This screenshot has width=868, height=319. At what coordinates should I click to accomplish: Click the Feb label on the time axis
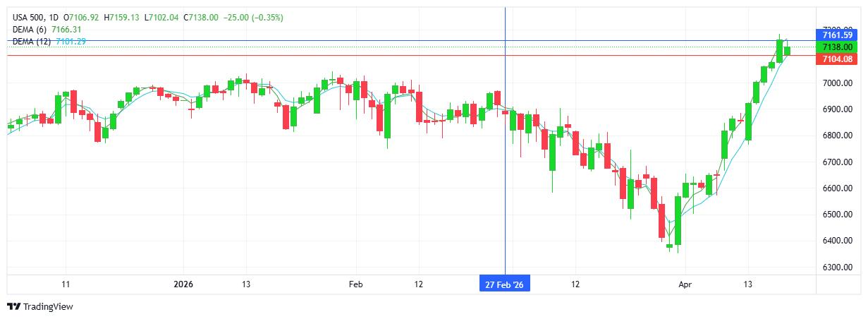point(356,284)
